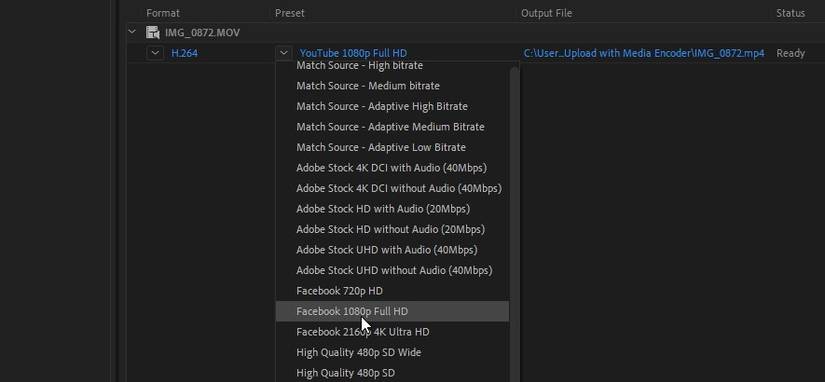This screenshot has height=382, width=825.
Task: Select the IMG_0872.MOV source name
Action: click(202, 33)
